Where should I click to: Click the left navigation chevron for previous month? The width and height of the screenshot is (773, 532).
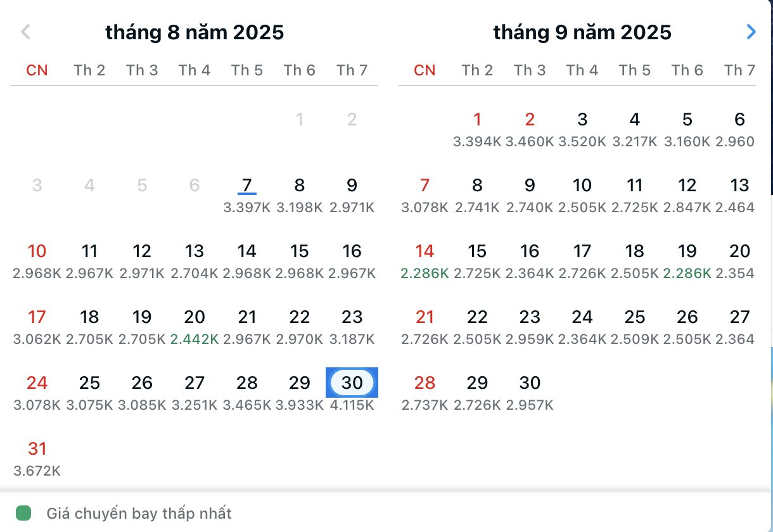(x=25, y=32)
